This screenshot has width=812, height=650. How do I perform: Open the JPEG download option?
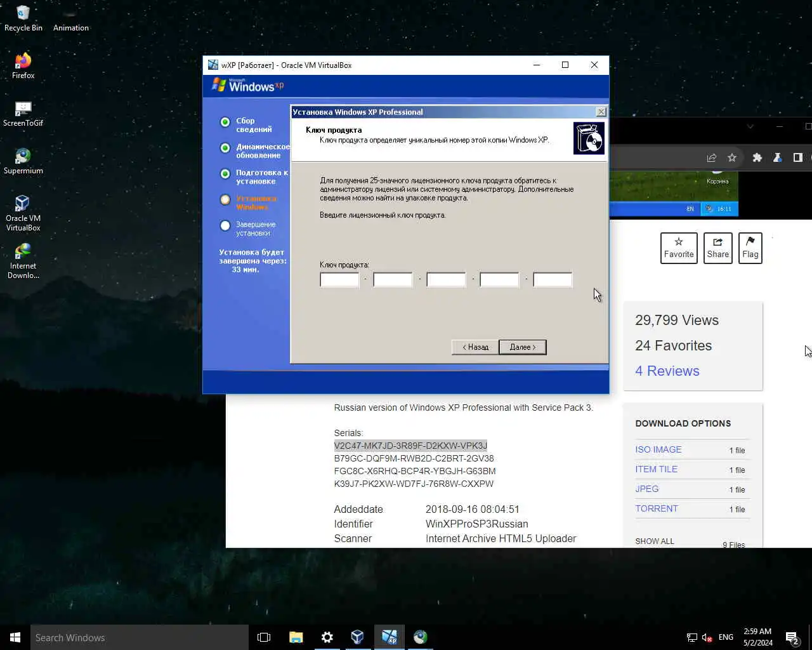click(x=647, y=489)
